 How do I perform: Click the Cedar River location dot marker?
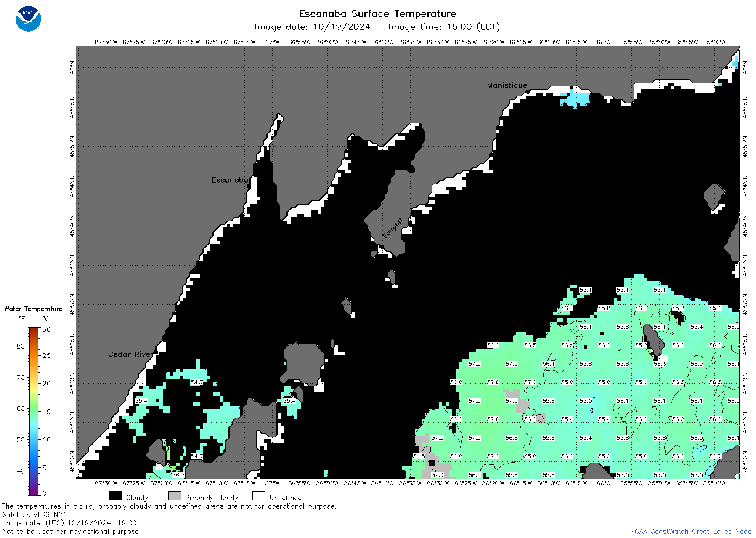click(x=156, y=352)
